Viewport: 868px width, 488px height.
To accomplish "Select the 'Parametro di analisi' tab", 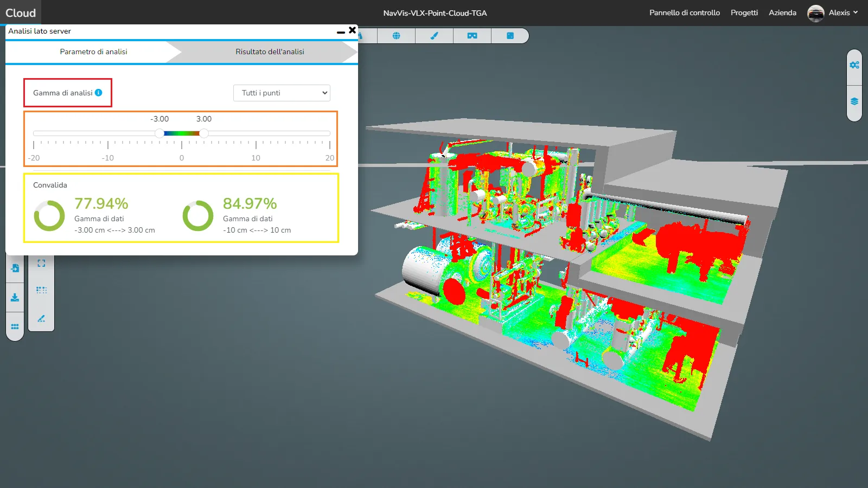I will coord(93,52).
